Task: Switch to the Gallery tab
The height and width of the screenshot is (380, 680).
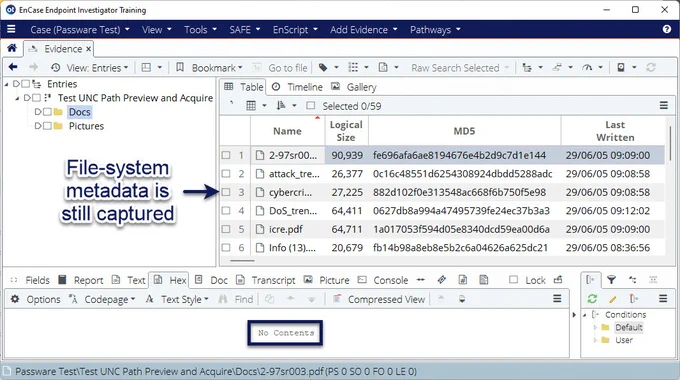Action: point(354,87)
